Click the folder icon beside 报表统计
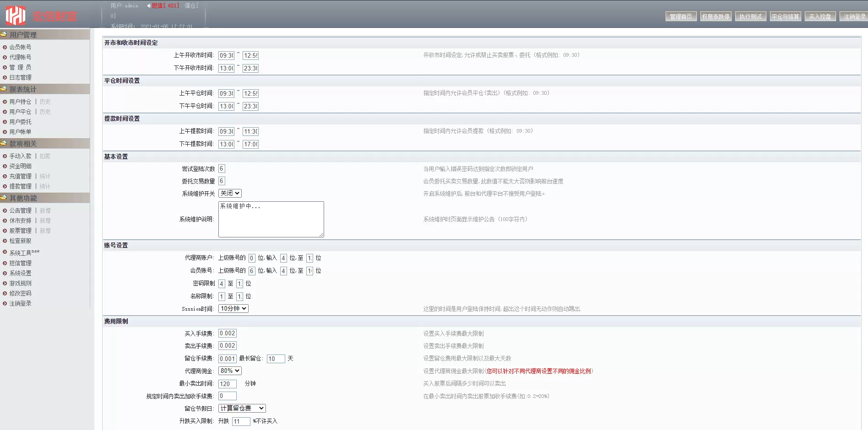Image resolution: width=868 pixels, height=430 pixels. (x=4, y=89)
